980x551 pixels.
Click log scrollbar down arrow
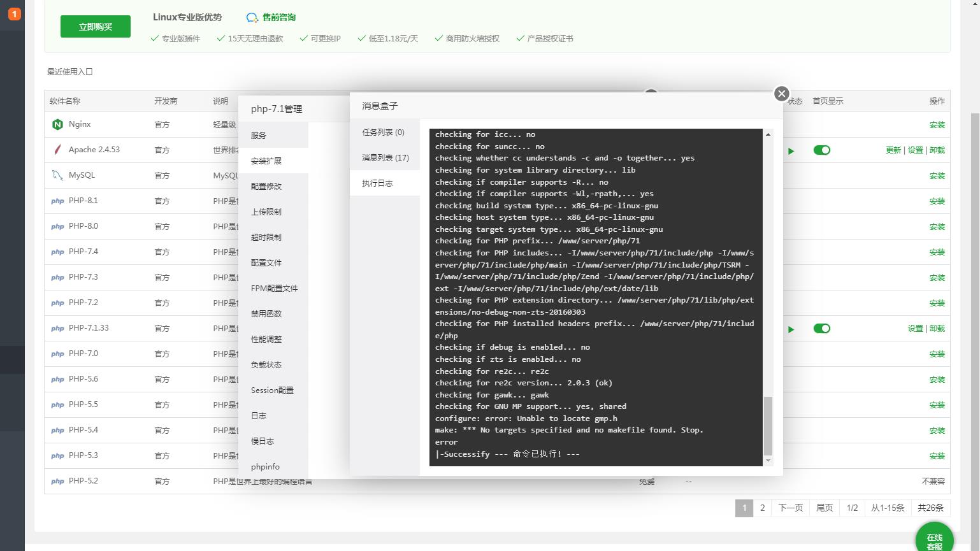click(x=768, y=461)
